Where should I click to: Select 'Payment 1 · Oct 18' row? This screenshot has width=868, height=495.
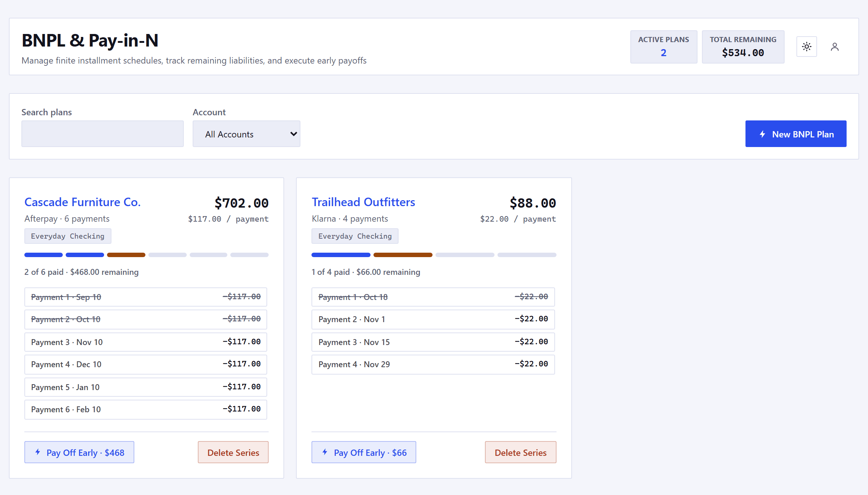click(433, 297)
